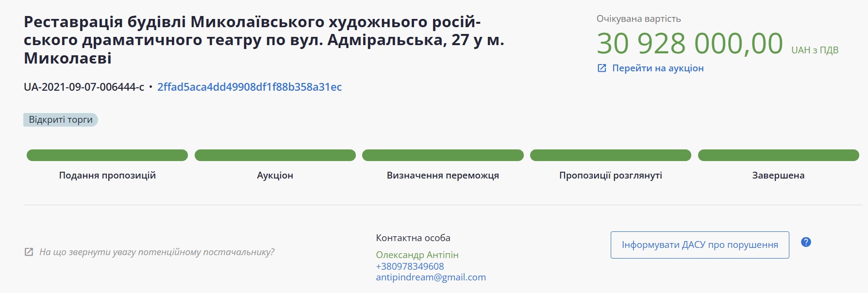Click green bar above Подання пропозицій
868x293 pixels.
(x=107, y=155)
